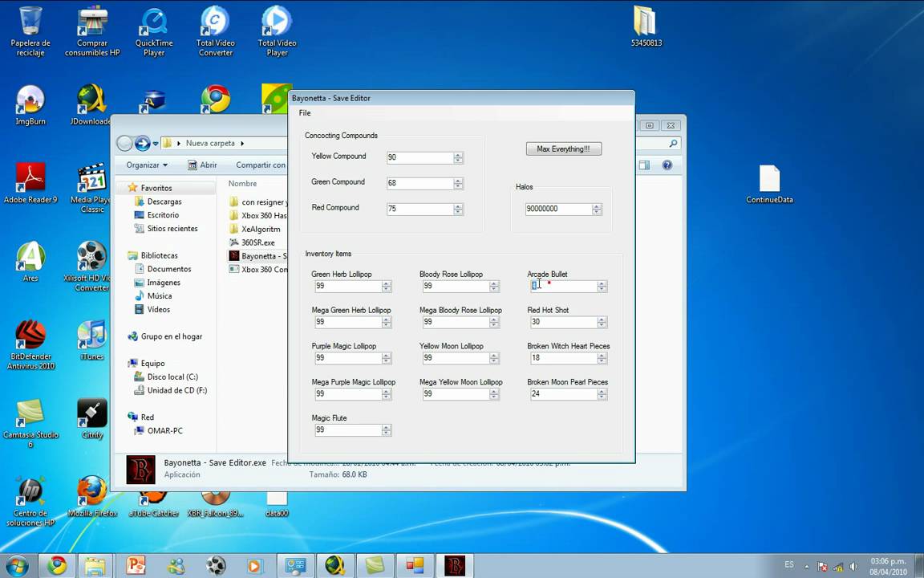Screen dimensions: 924x578
Task: Adjust the Mega Yellow Moon Lollipop spinner
Action: click(x=494, y=394)
